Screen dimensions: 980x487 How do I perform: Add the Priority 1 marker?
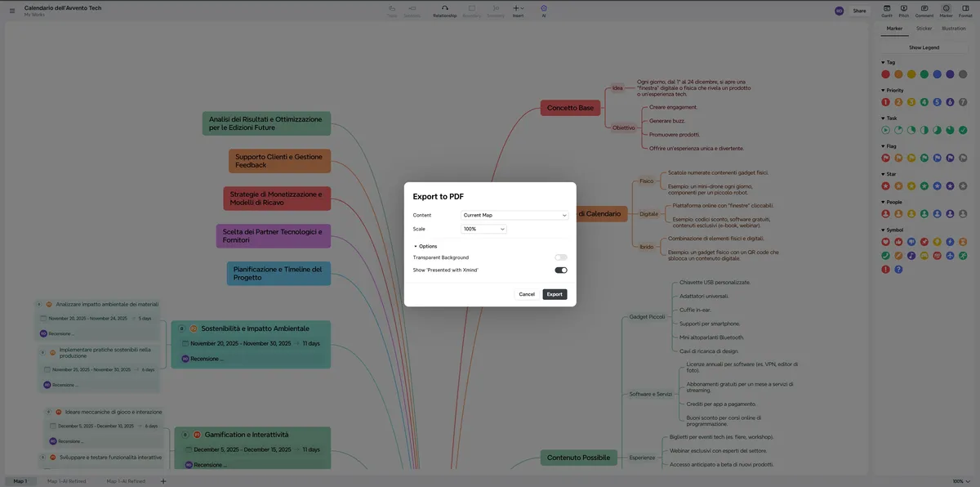pos(885,102)
